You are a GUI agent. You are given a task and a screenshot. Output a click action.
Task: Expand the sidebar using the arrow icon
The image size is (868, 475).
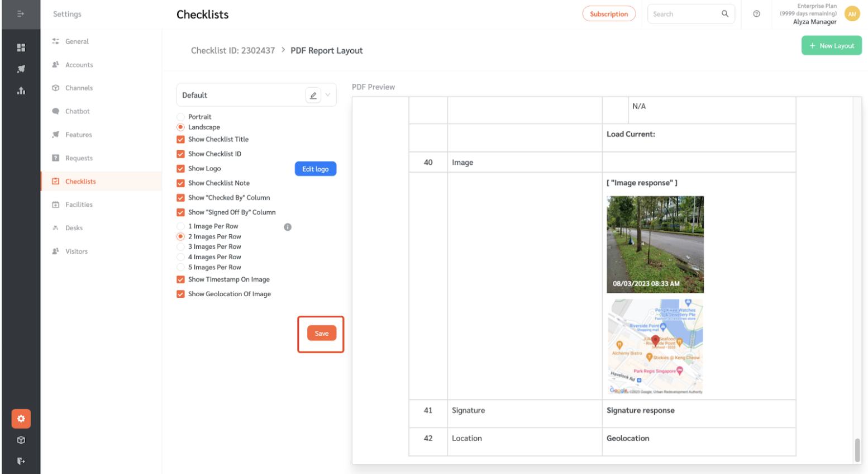pyautogui.click(x=21, y=14)
